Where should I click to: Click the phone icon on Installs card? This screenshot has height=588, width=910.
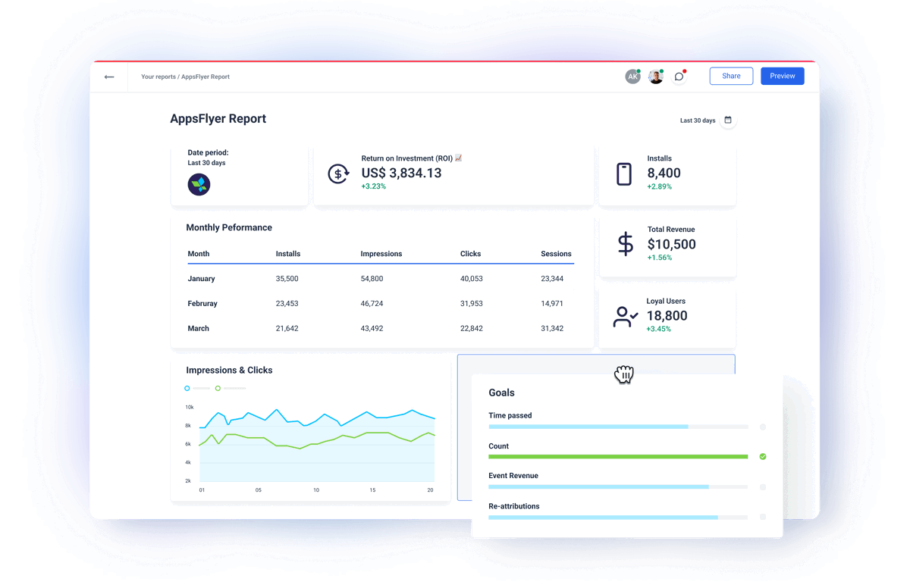[x=623, y=174]
